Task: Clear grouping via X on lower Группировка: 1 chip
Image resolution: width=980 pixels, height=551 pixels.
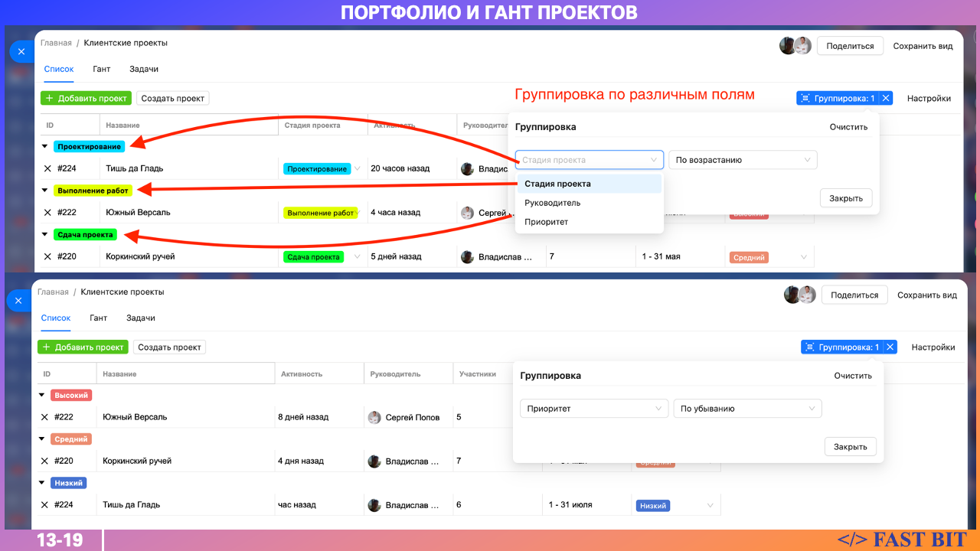Action: pyautogui.click(x=890, y=347)
